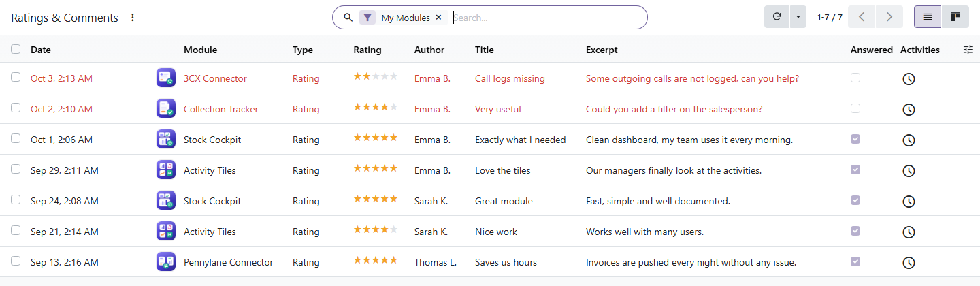Click Activity Tiles icon in Sep 29 row
Screen dimensions: 980x286
(x=166, y=170)
